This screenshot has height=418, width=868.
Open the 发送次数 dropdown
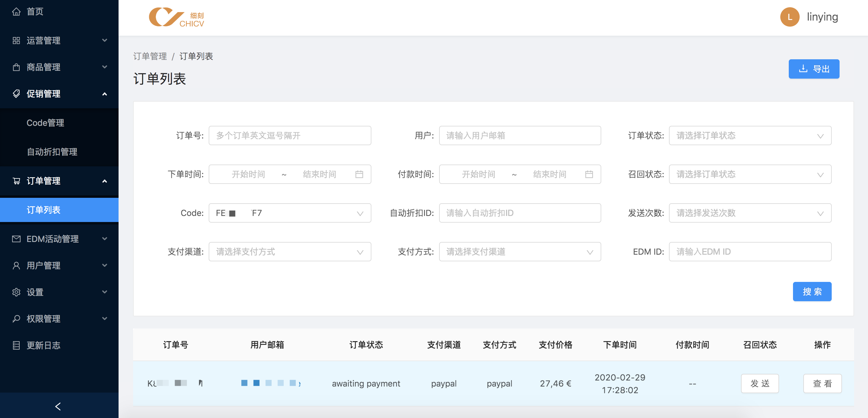point(750,213)
